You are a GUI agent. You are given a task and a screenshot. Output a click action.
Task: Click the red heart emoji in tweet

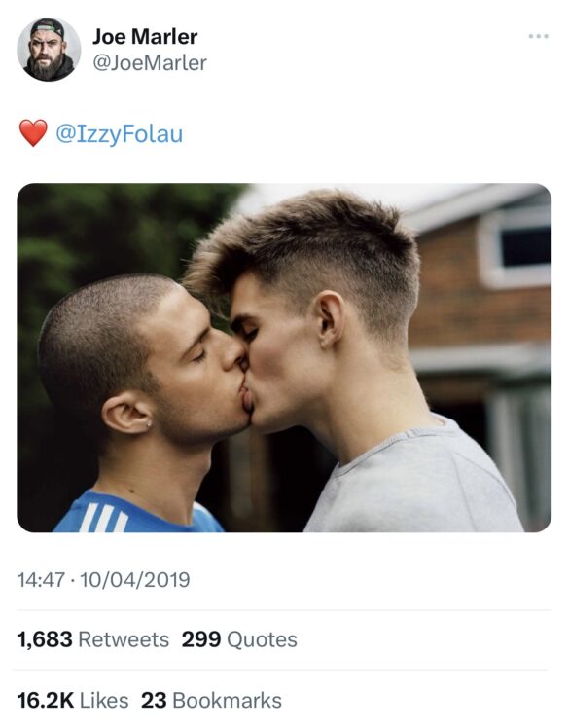pyautogui.click(x=33, y=132)
